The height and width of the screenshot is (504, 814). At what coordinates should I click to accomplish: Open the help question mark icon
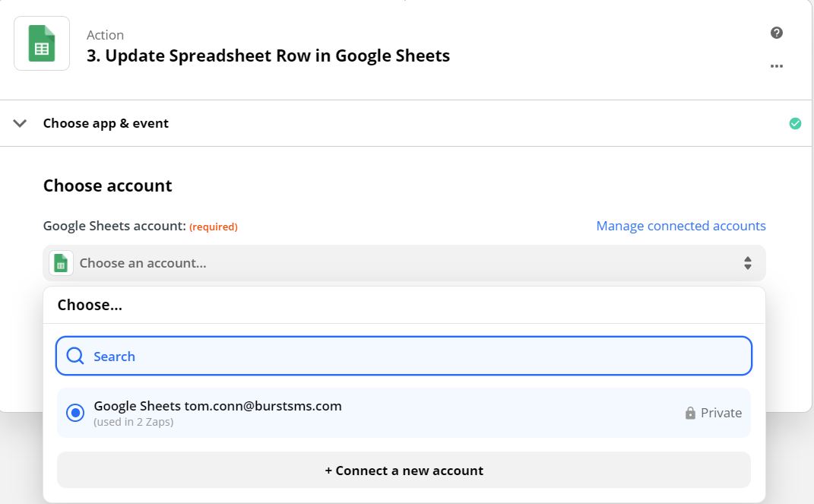click(x=776, y=33)
